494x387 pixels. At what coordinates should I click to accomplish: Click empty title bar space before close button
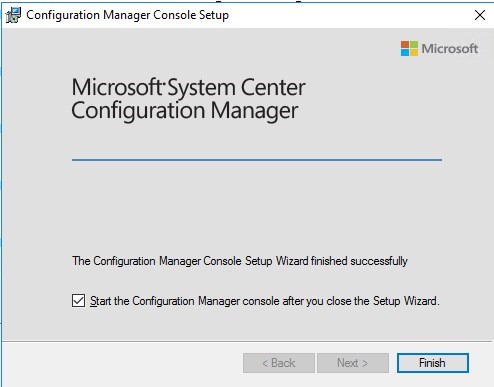(x=350, y=15)
